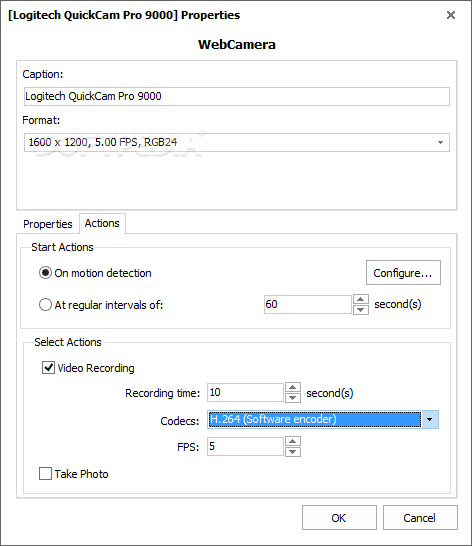This screenshot has width=472, height=546.
Task: Open motion detection Configure settings
Action: pos(403,273)
